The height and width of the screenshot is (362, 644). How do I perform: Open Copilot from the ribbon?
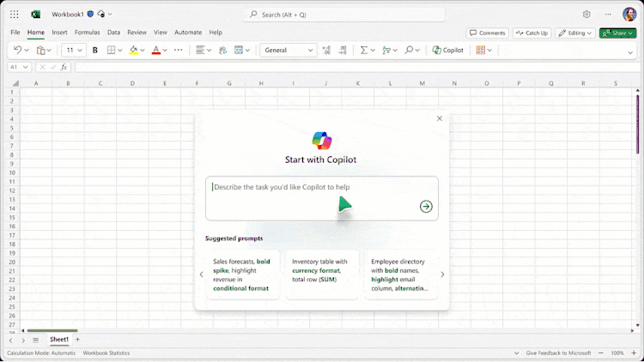pos(447,50)
